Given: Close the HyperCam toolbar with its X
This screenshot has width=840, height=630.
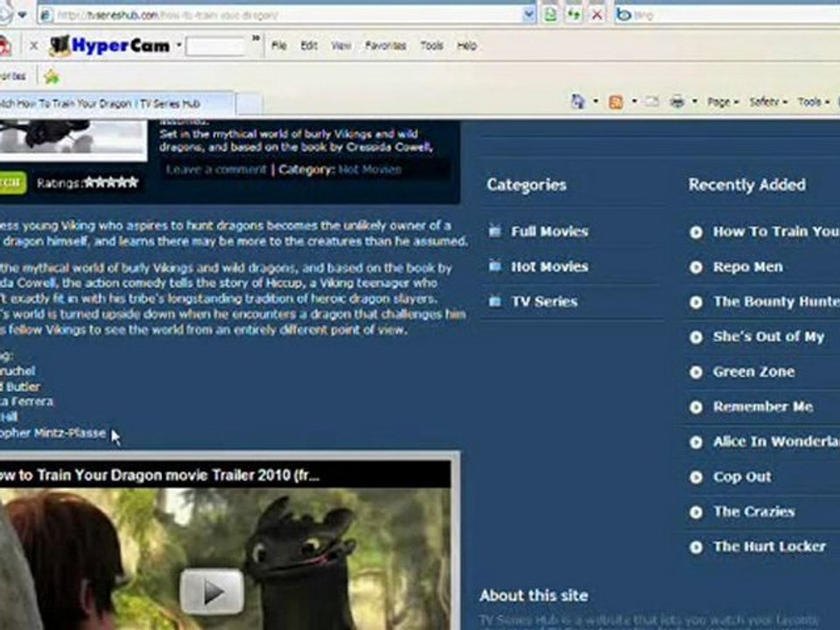Looking at the screenshot, I should (34, 46).
